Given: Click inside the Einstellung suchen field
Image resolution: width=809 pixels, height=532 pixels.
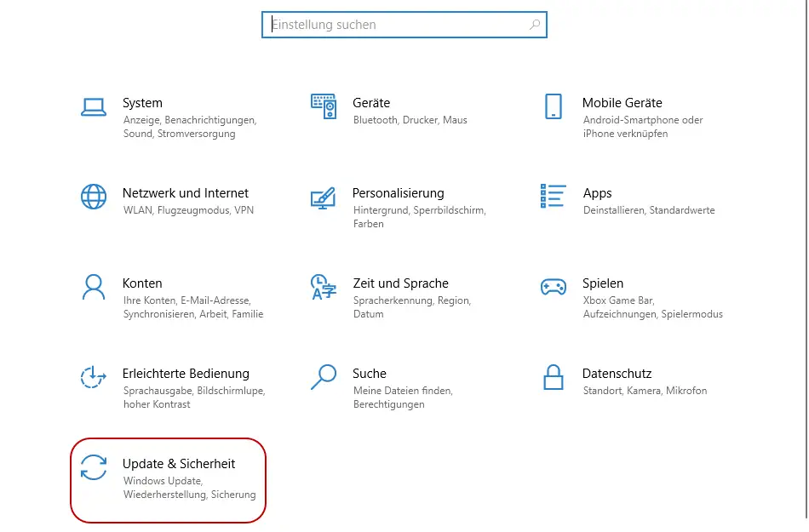Looking at the screenshot, I should (383, 24).
